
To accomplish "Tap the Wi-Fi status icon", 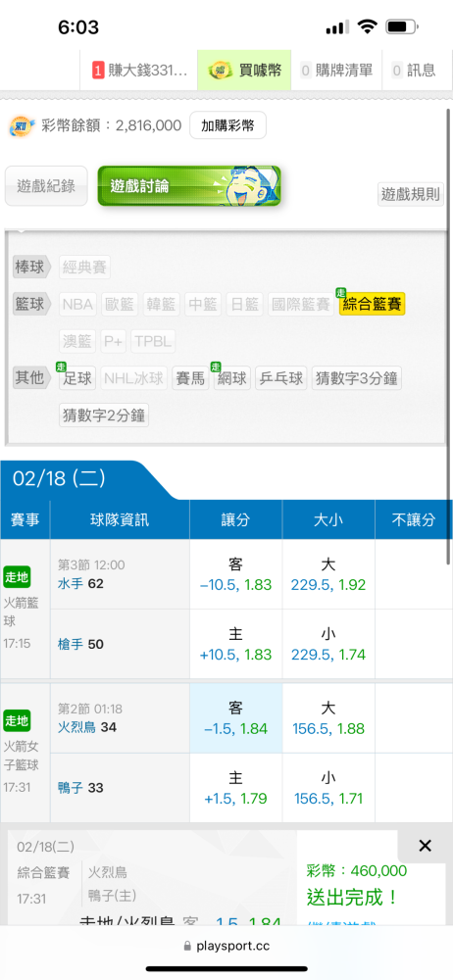I will coord(368,26).
